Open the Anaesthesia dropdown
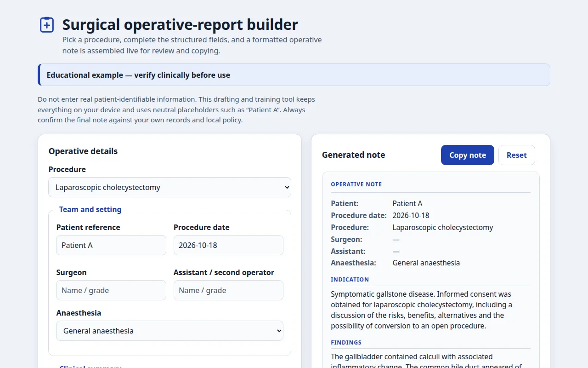The height and width of the screenshot is (368, 588). point(170,331)
